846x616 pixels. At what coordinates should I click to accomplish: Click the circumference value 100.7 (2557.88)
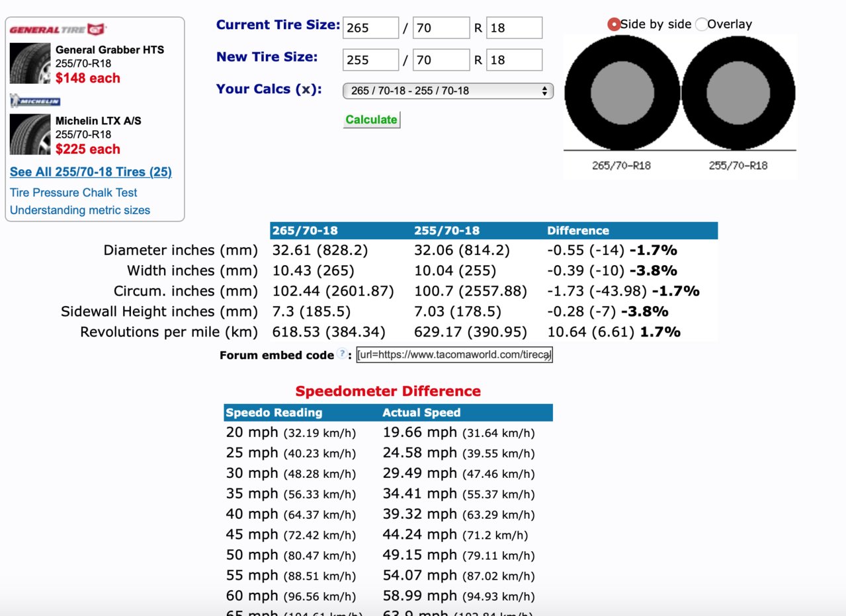click(471, 291)
